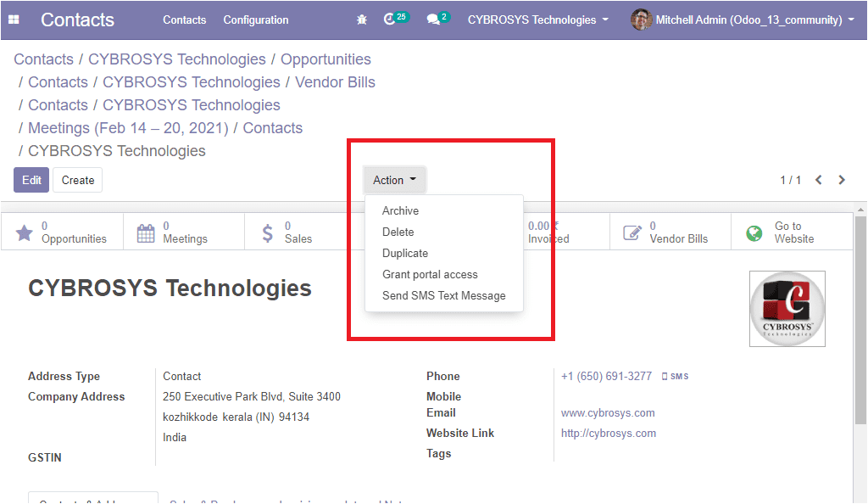The height and width of the screenshot is (504, 868).
Task: Click the 1 / 1 pager counter
Action: tap(791, 180)
